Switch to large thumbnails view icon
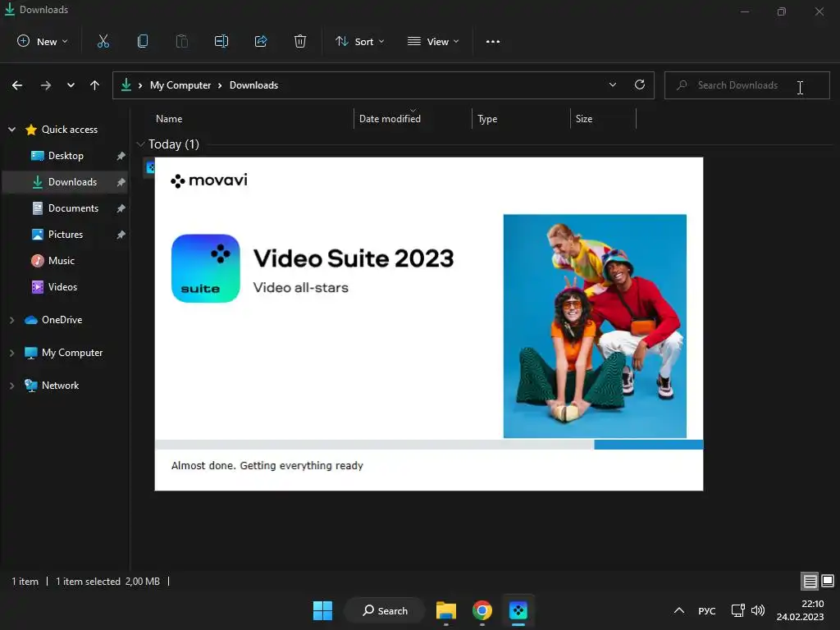This screenshot has height=630, width=840. click(828, 581)
